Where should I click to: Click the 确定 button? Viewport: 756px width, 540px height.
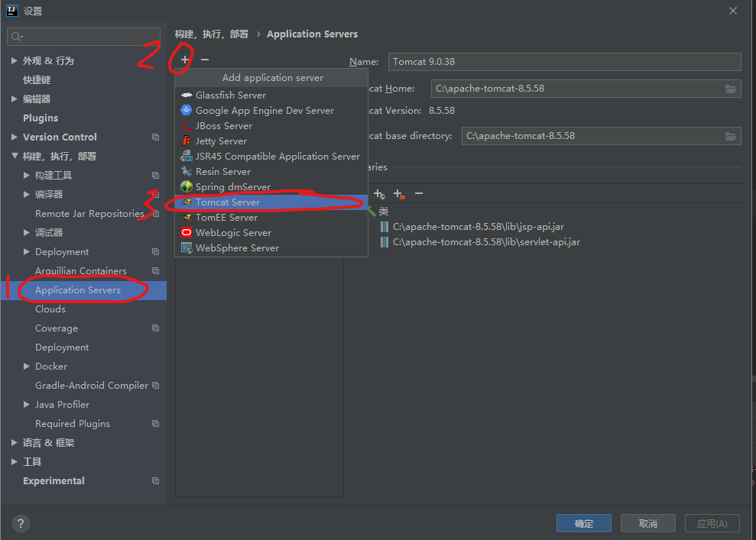tap(584, 524)
